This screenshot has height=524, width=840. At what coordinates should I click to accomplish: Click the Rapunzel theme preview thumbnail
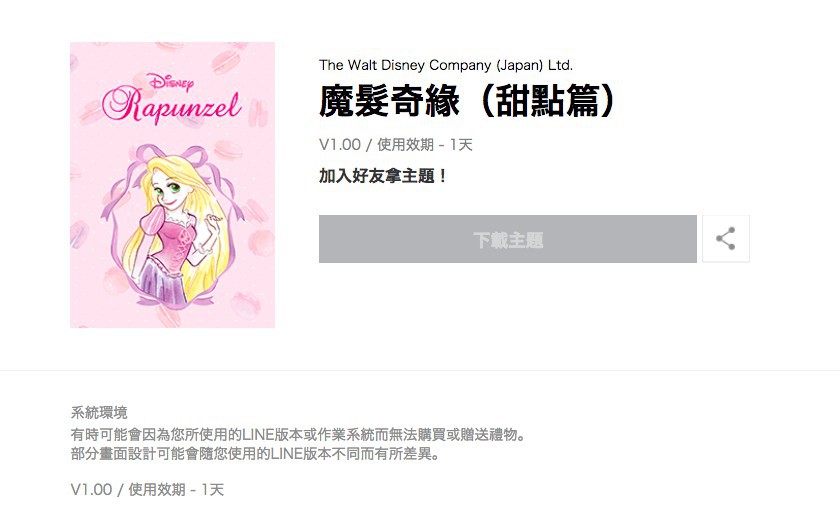pyautogui.click(x=172, y=185)
